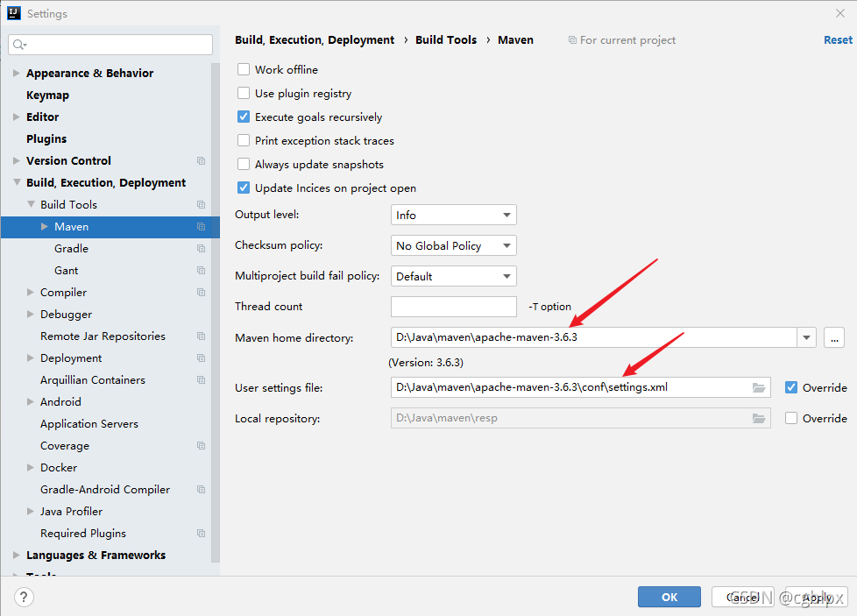857x616 pixels.
Task: Click Build Tools in breadcrumb
Action: click(446, 40)
